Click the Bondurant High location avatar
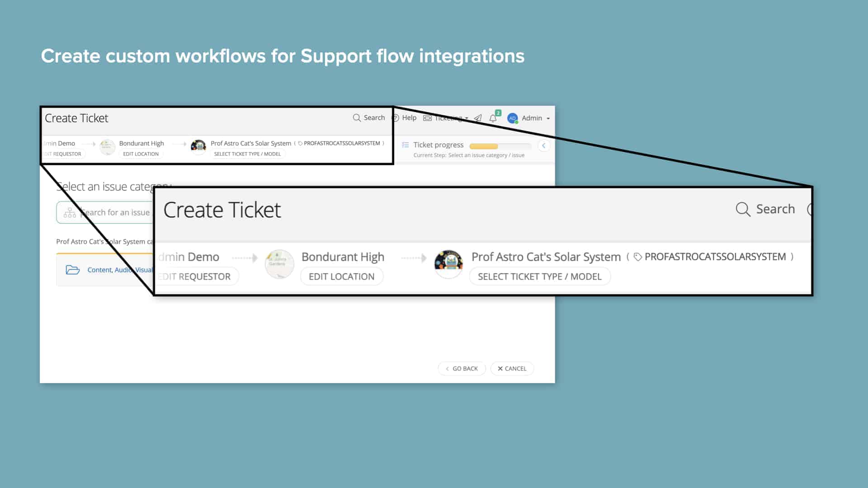This screenshot has height=488, width=868. pos(279,264)
